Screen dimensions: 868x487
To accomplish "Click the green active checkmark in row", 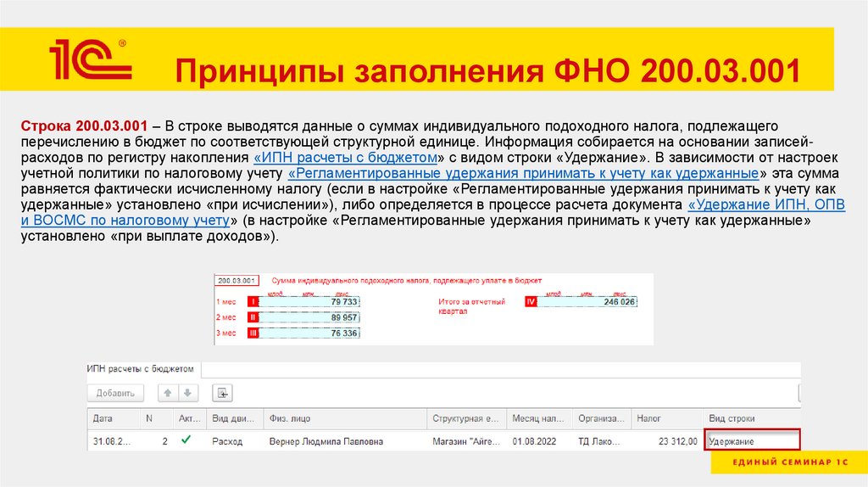I will point(186,440).
